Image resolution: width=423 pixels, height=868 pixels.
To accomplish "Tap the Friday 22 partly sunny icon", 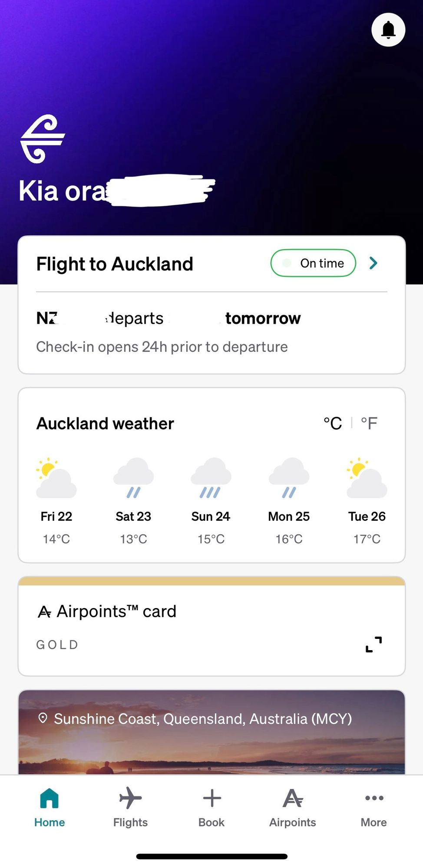I will click(56, 477).
